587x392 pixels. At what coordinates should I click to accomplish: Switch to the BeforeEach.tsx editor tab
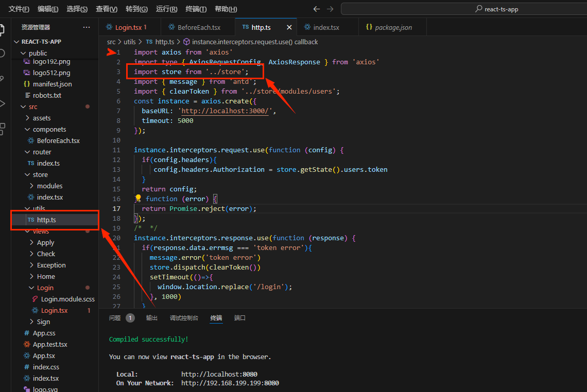198,27
